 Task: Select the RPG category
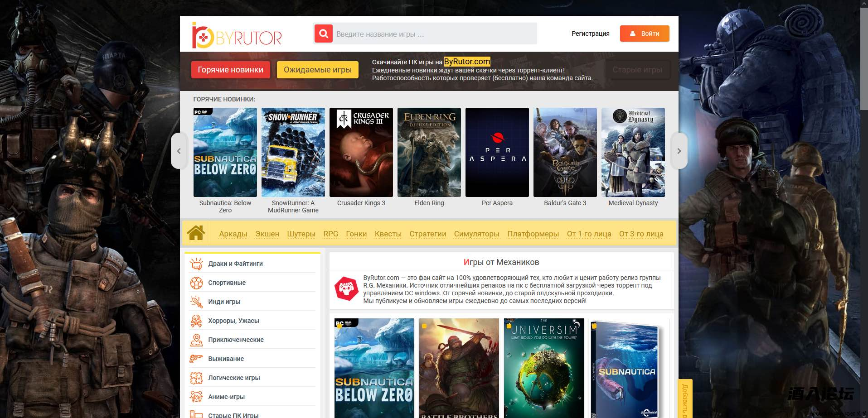click(x=330, y=234)
